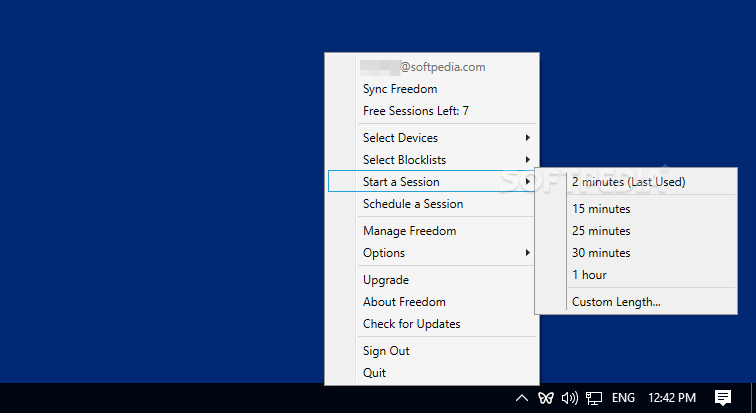Click the Freedom butterfly tray icon
The height and width of the screenshot is (413, 756).
click(x=546, y=398)
